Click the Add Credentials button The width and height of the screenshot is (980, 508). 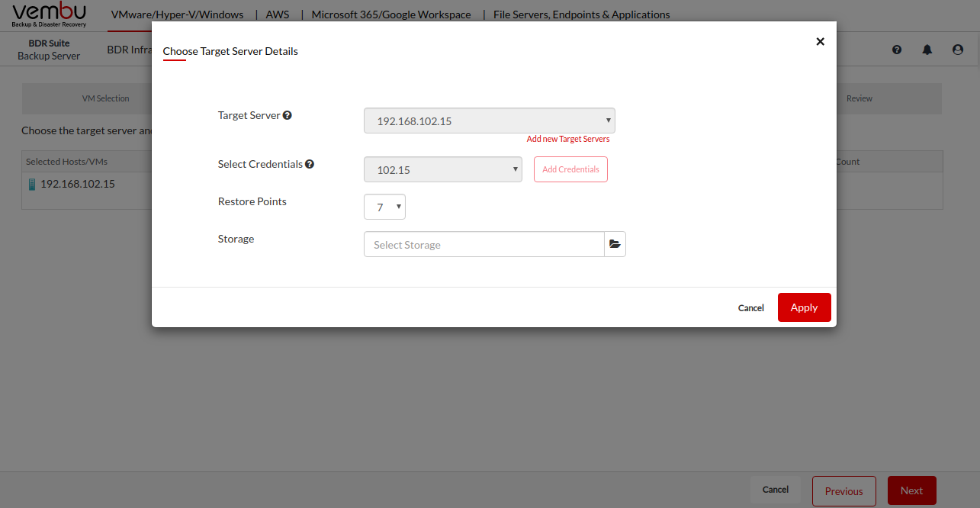click(x=570, y=169)
